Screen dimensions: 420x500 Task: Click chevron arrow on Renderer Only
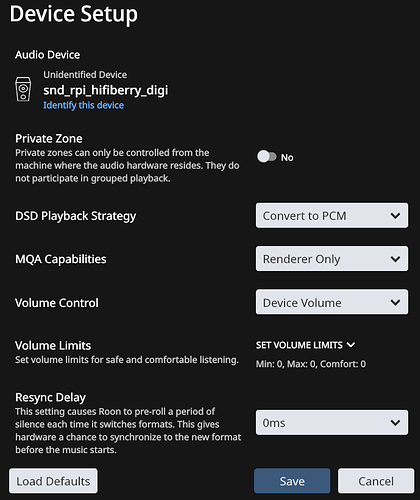[x=395, y=259]
